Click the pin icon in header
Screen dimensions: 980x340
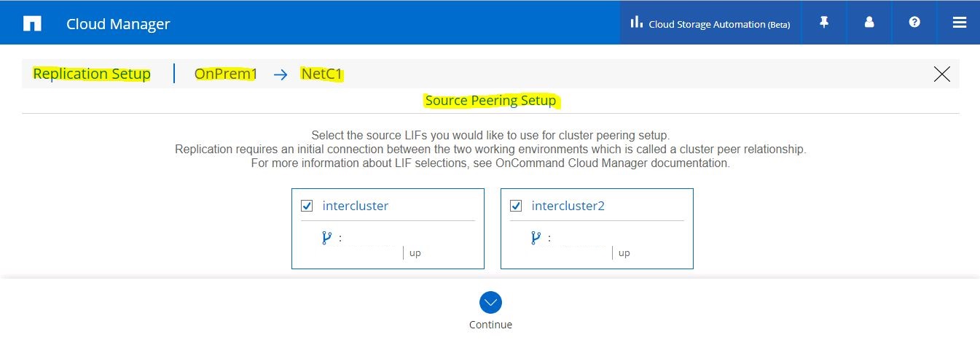point(824,23)
